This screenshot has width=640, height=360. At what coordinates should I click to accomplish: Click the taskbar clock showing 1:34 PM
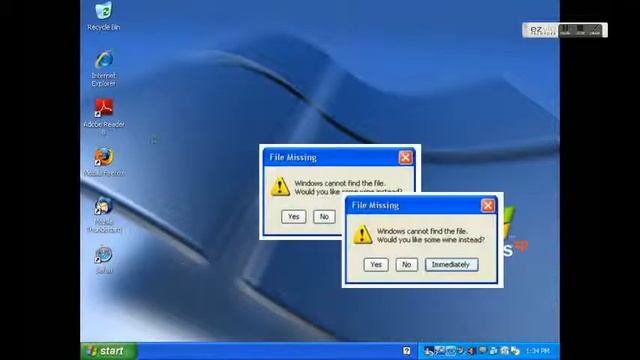[x=538, y=351]
